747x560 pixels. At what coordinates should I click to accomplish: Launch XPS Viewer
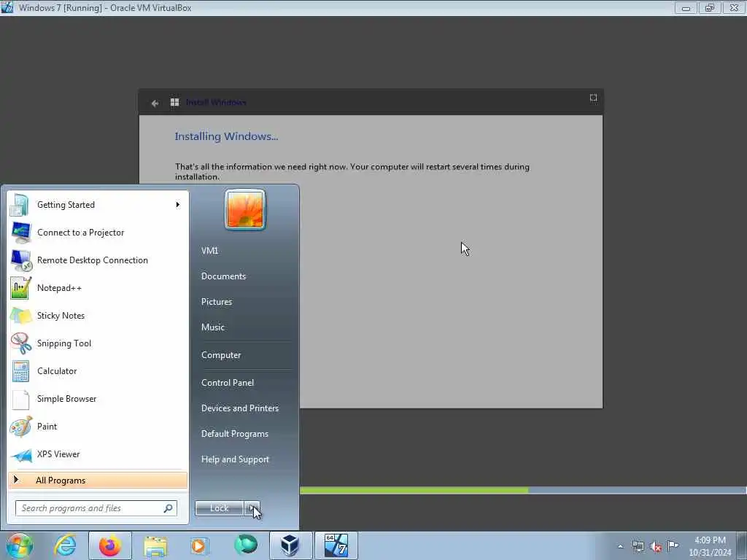98,454
